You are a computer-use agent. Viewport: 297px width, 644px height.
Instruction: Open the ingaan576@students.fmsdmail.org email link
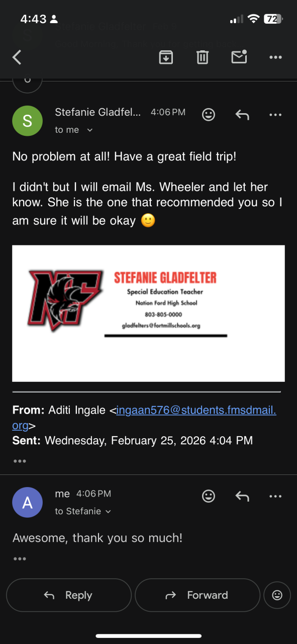point(145,418)
